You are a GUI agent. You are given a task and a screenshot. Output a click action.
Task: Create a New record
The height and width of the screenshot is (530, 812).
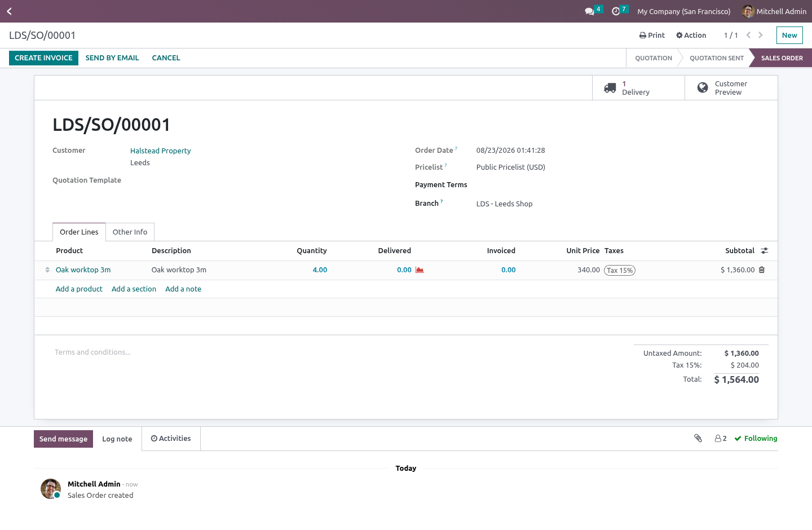(789, 35)
